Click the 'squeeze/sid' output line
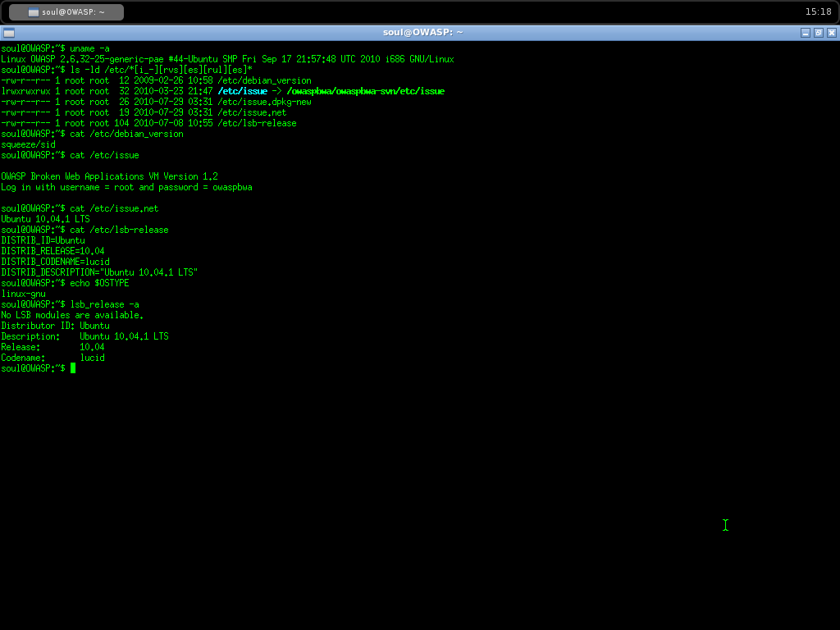 [x=29, y=144]
